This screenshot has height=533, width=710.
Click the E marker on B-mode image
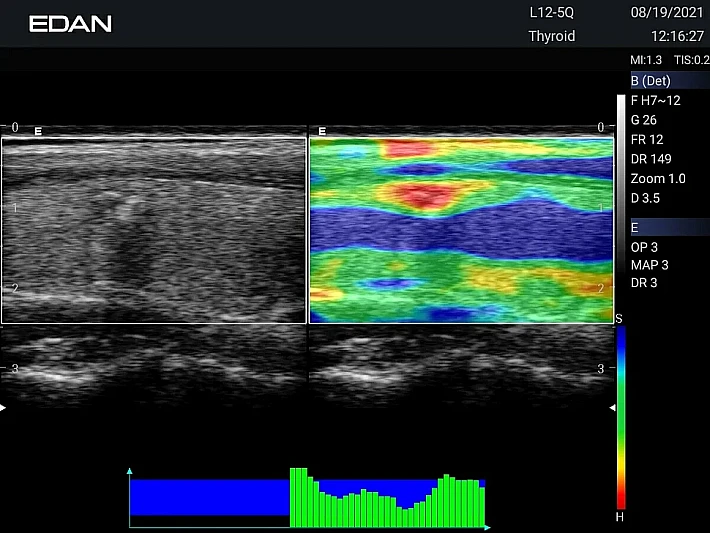tap(38, 131)
